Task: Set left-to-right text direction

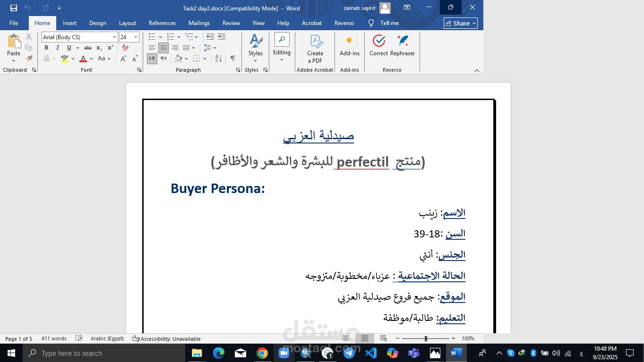Action: tap(152, 59)
